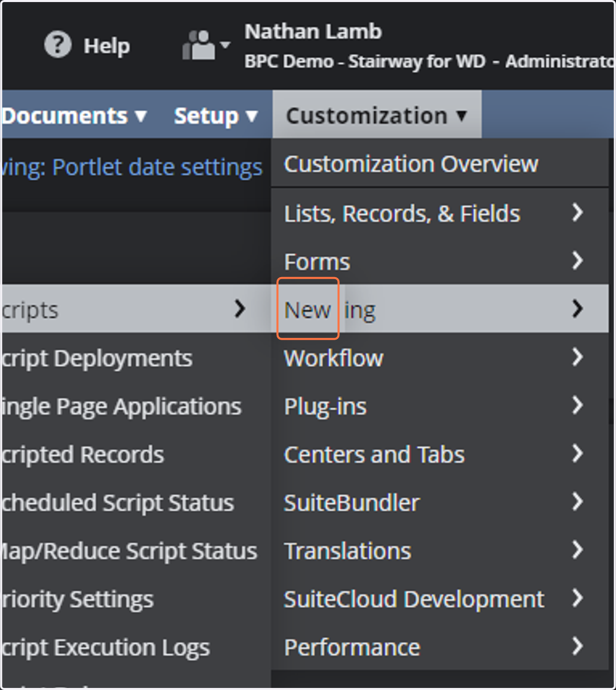Open the Customization menu tab

click(x=377, y=114)
